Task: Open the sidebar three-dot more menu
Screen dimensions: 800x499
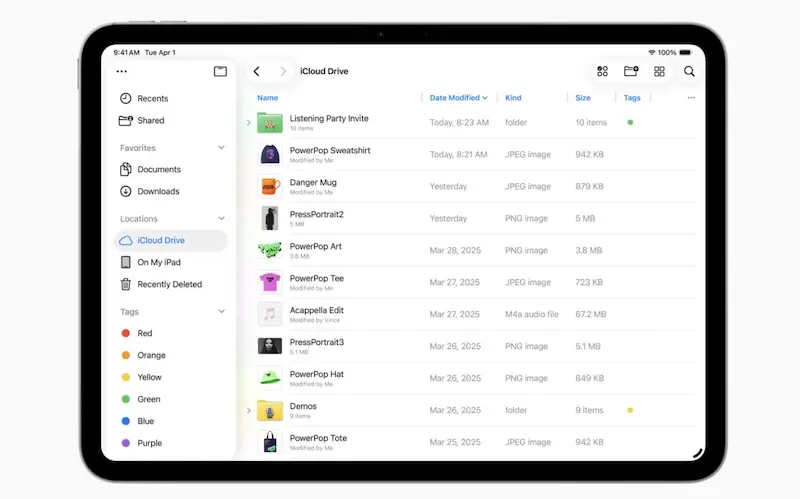Action: pyautogui.click(x=121, y=71)
